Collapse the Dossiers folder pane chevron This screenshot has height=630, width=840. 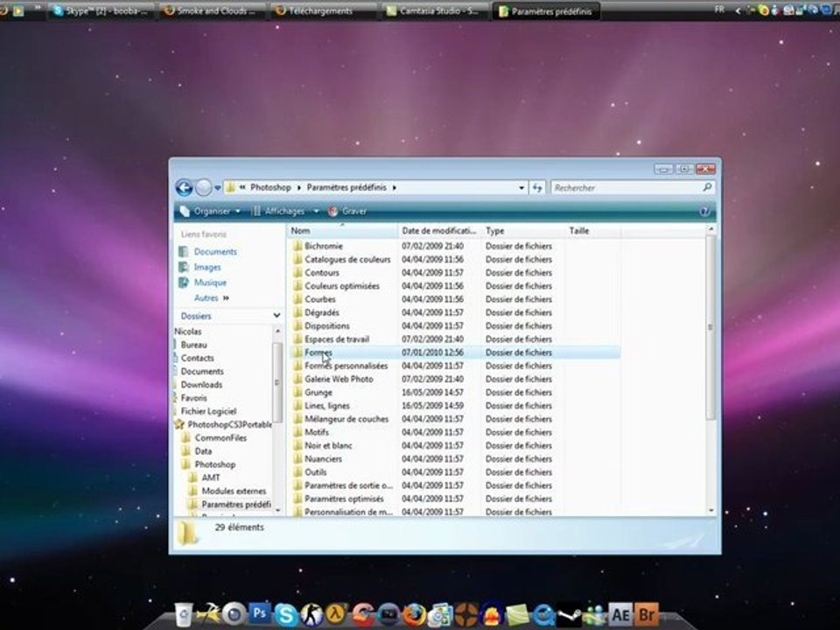pyautogui.click(x=276, y=316)
